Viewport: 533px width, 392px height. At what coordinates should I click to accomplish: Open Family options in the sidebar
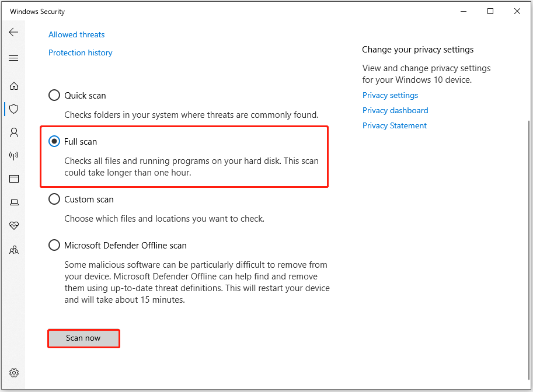click(13, 250)
